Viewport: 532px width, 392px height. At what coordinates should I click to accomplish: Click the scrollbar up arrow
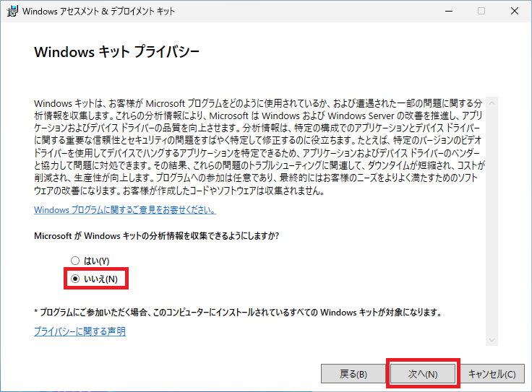(492, 103)
